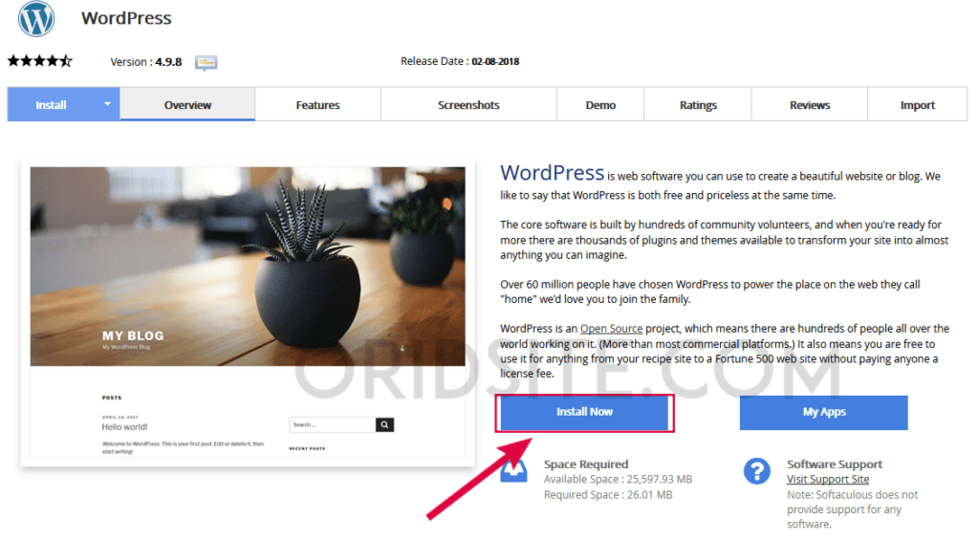
Task: Follow the Open Source link
Action: click(x=611, y=329)
